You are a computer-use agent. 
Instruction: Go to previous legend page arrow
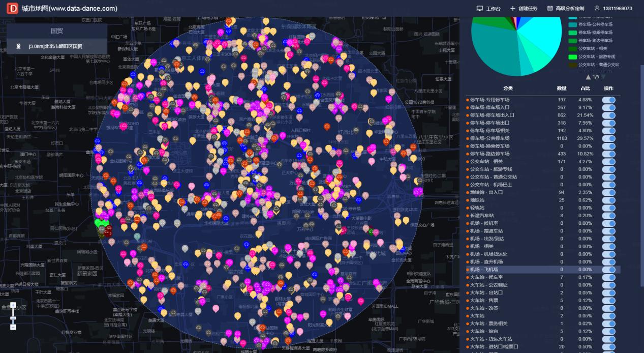[x=589, y=77]
